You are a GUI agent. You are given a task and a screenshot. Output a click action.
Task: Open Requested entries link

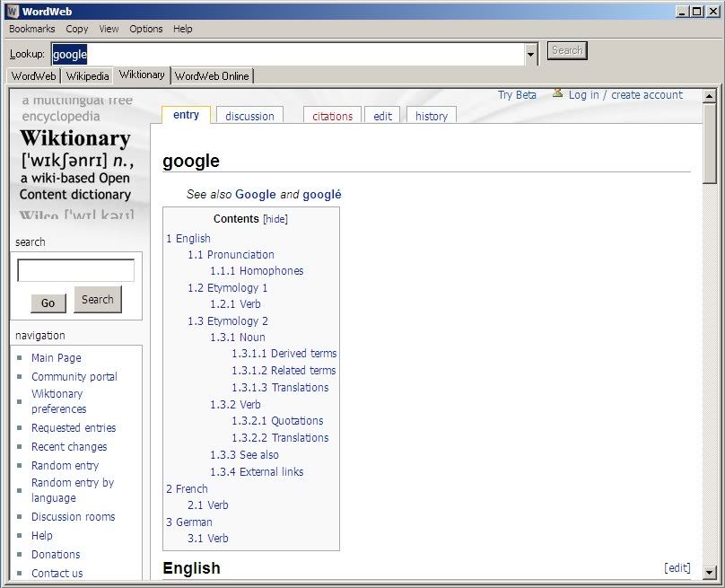(74, 428)
